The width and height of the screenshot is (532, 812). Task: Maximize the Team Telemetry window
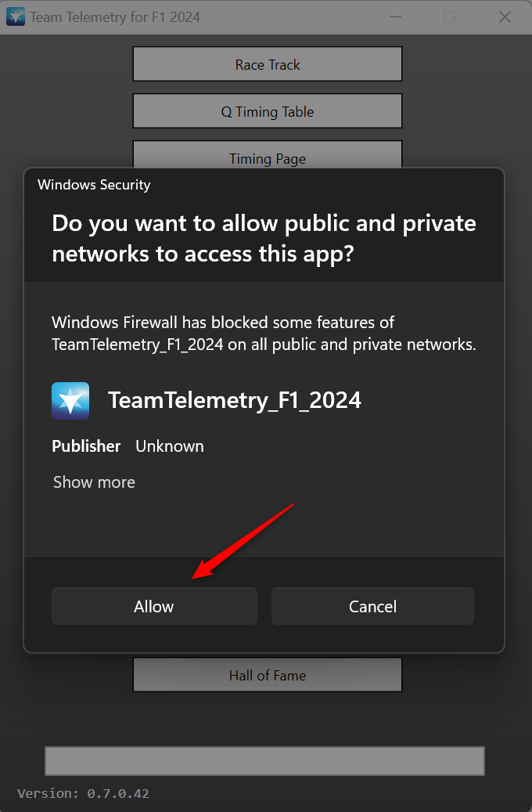[x=449, y=16]
